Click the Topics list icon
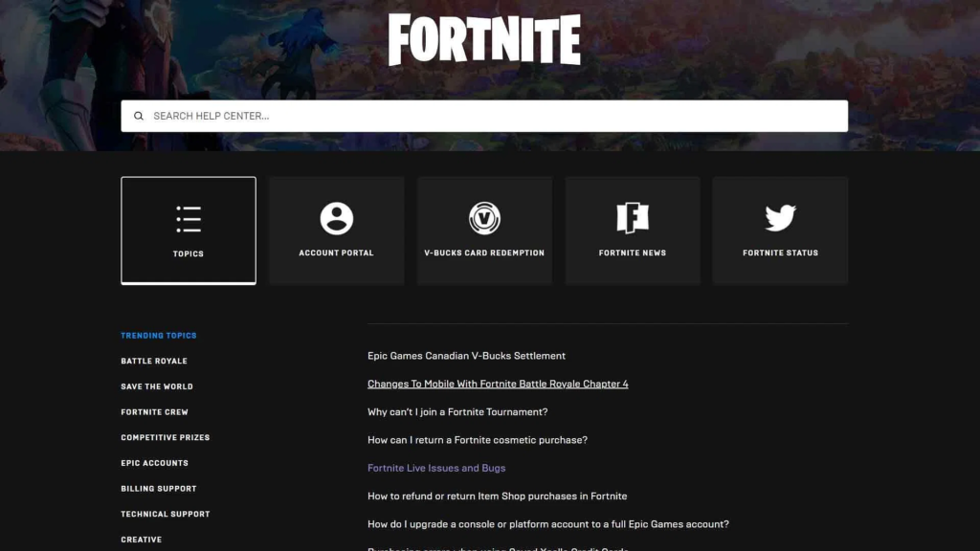Screen dimensions: 980x551 189,219
